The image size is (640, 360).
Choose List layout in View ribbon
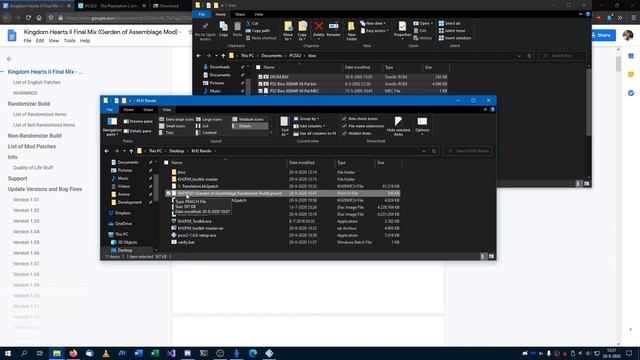point(202,126)
